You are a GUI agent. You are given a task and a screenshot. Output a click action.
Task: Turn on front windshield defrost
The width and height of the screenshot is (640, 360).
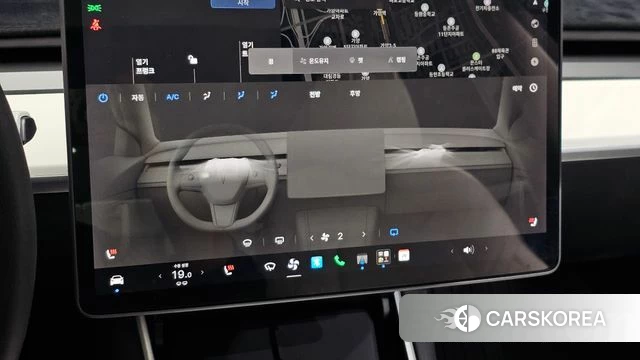coord(247,243)
